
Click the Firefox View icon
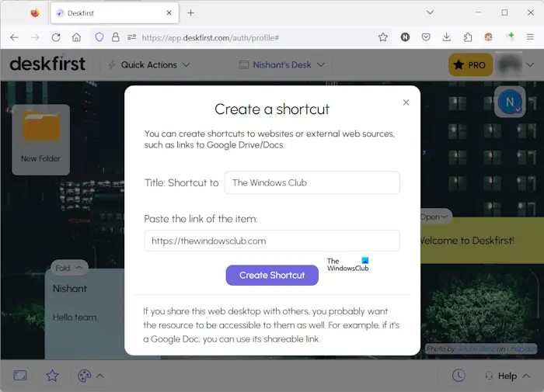point(35,13)
